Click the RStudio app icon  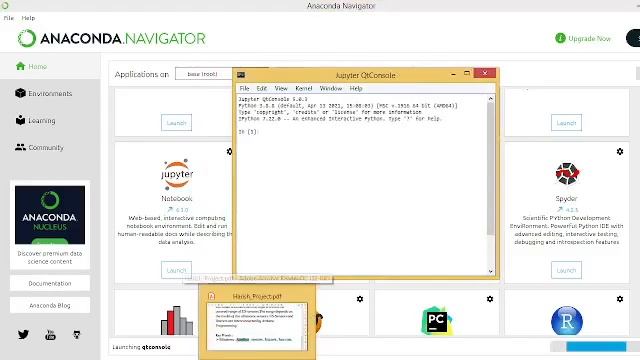click(x=567, y=321)
